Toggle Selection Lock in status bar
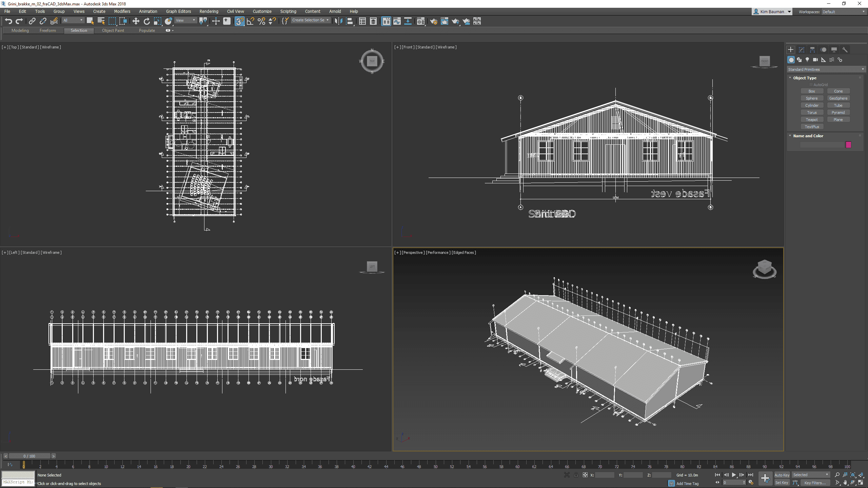 click(576, 475)
